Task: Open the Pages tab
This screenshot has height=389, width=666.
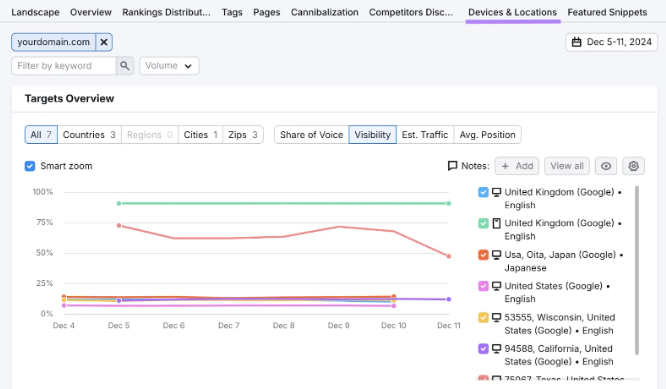Action: click(267, 12)
